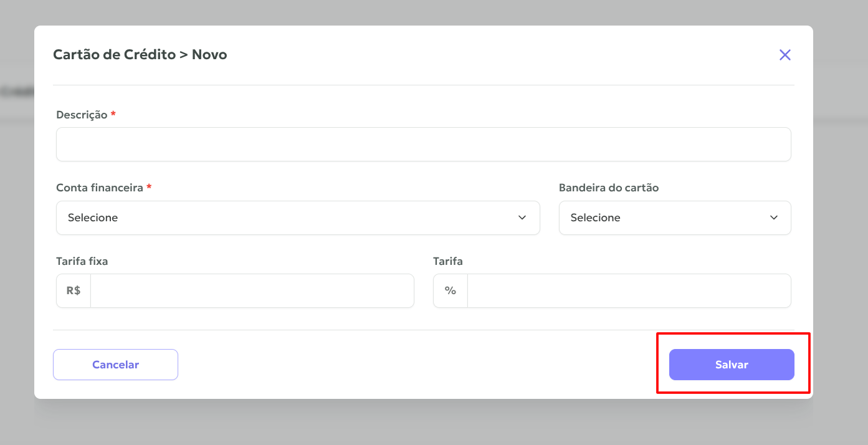
Task: Click the R$ currency prefix
Action: click(x=74, y=291)
